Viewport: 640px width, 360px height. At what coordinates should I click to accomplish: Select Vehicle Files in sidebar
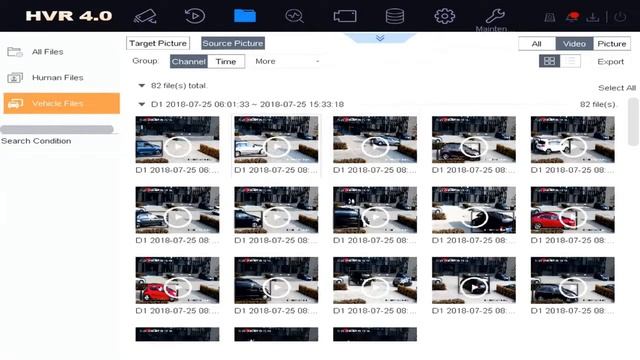tap(62, 103)
